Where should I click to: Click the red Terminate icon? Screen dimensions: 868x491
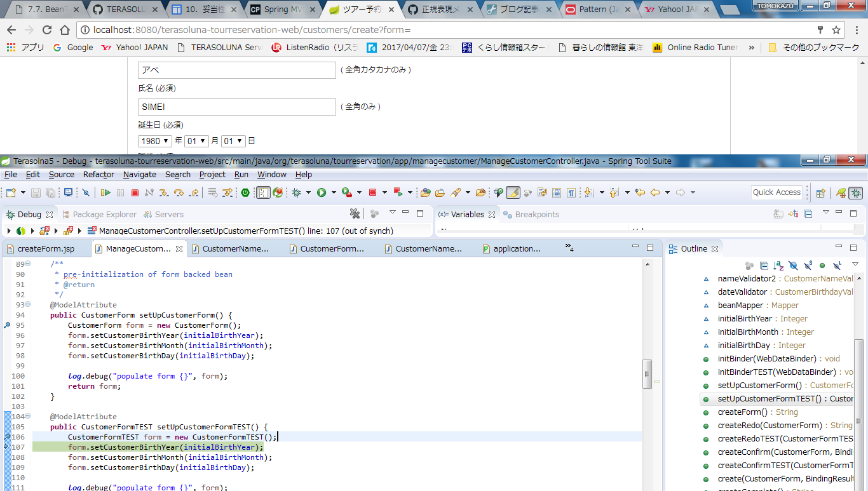(135, 192)
